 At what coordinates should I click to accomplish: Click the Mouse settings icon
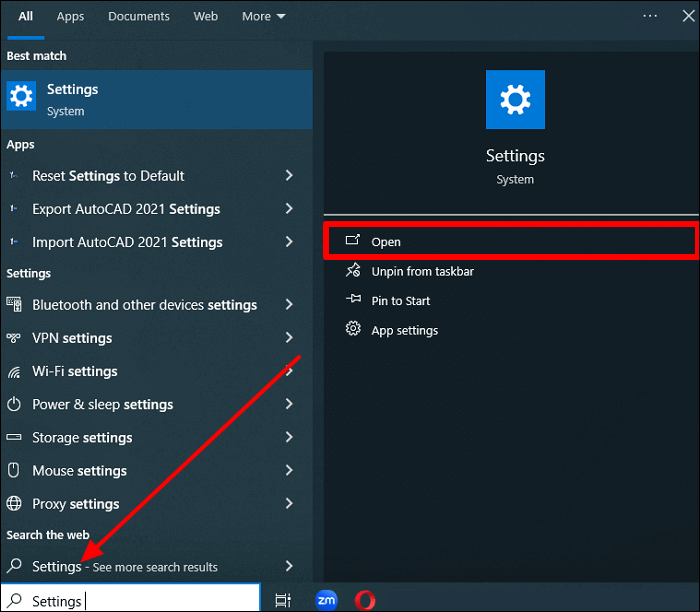coord(14,470)
